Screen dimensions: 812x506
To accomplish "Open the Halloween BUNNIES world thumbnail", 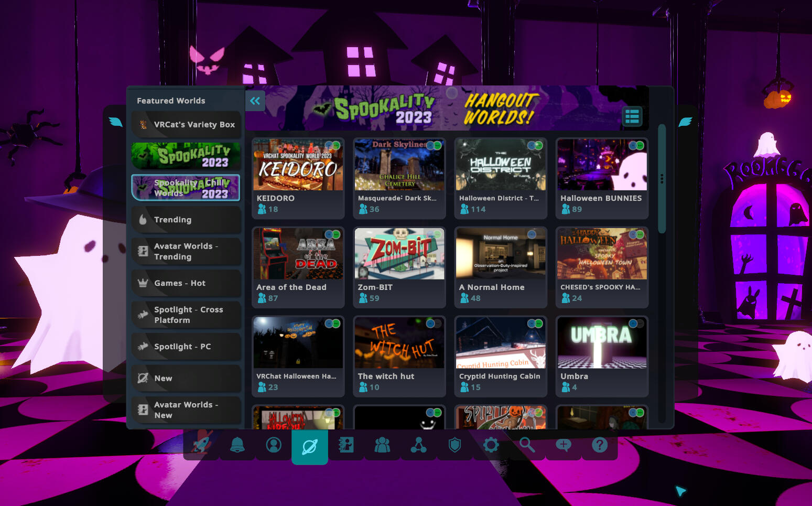I will click(602, 165).
